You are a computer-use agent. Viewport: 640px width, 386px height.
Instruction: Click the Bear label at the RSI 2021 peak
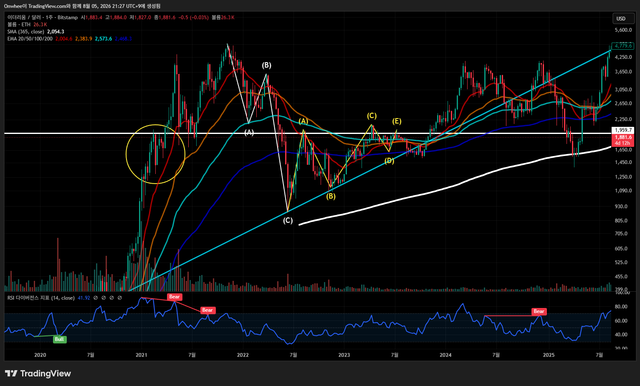[x=174, y=297]
